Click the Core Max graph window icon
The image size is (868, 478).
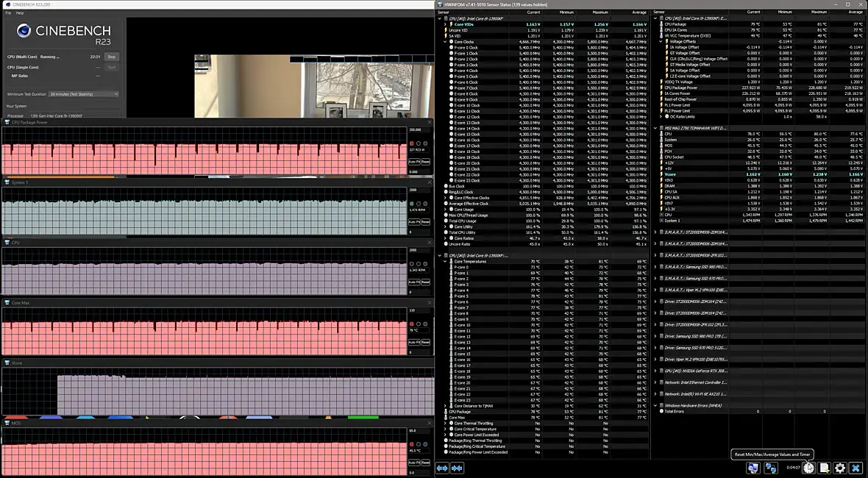[7, 303]
